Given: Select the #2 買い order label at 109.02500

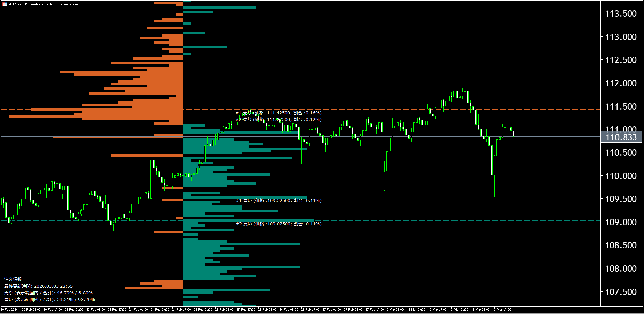Looking at the screenshot, I should (279, 224).
